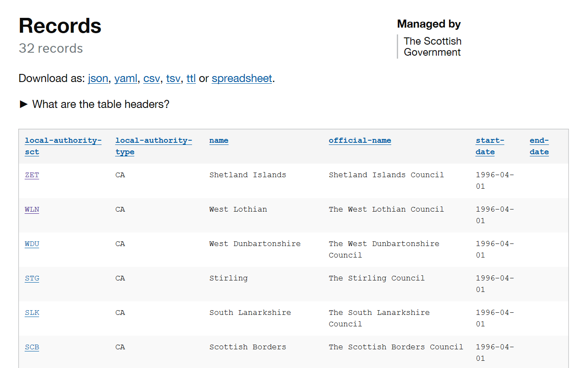Download records as csv
The height and width of the screenshot is (368, 588).
152,79
